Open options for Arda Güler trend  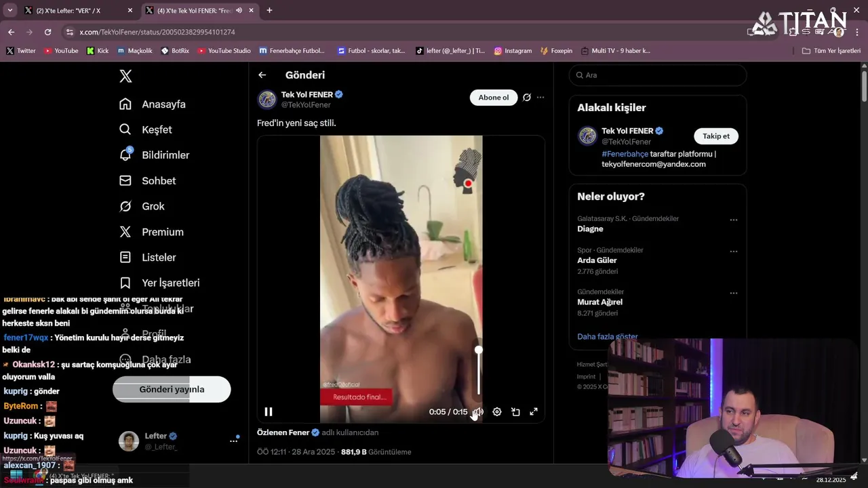point(733,251)
